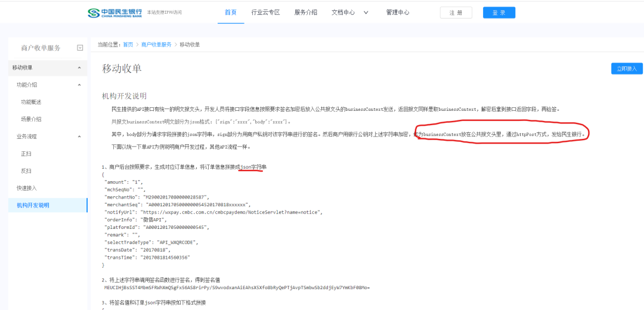Open the 行业云专区 tab

[265, 13]
